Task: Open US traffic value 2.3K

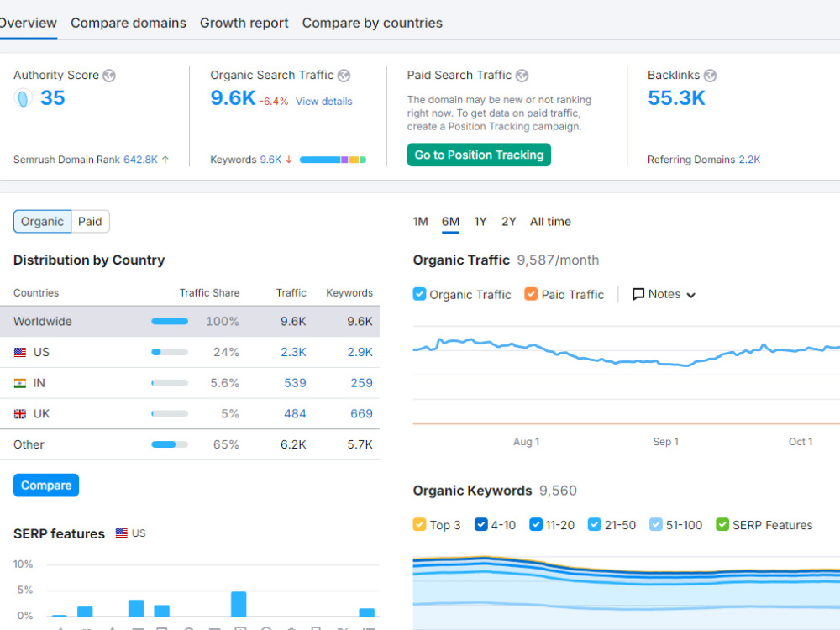Action: point(293,353)
